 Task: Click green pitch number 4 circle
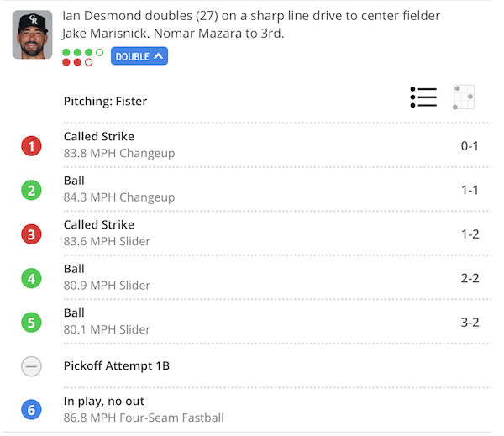tap(31, 278)
